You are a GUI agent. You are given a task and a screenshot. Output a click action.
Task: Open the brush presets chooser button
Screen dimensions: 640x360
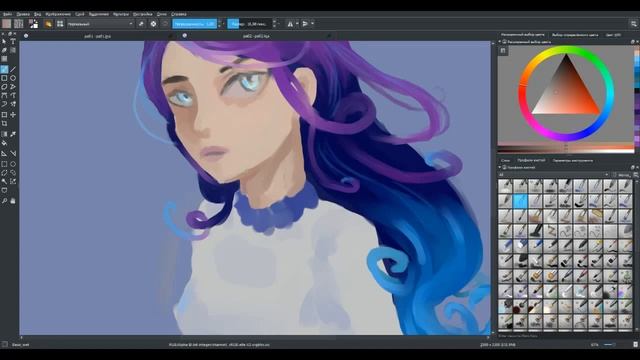coord(60,24)
